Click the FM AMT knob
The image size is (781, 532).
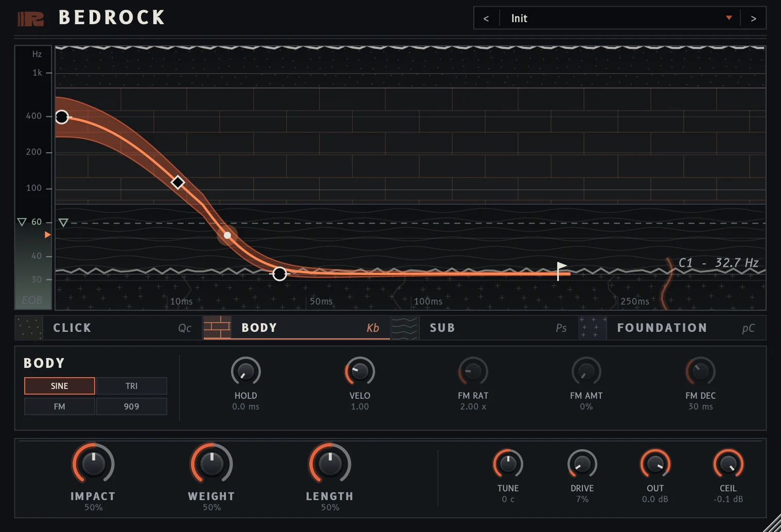(587, 371)
